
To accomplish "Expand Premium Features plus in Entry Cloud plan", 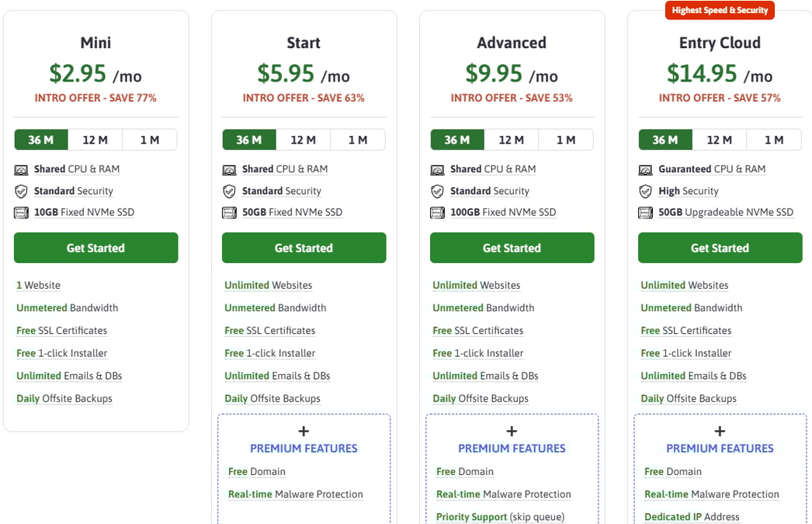I will [x=720, y=432].
